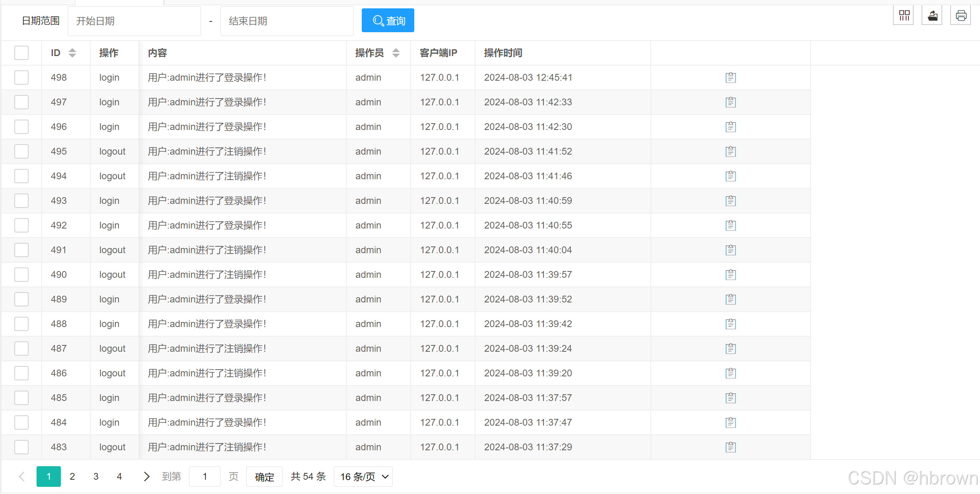View detail icon for log 498
The width and height of the screenshot is (980, 494).
coord(731,77)
